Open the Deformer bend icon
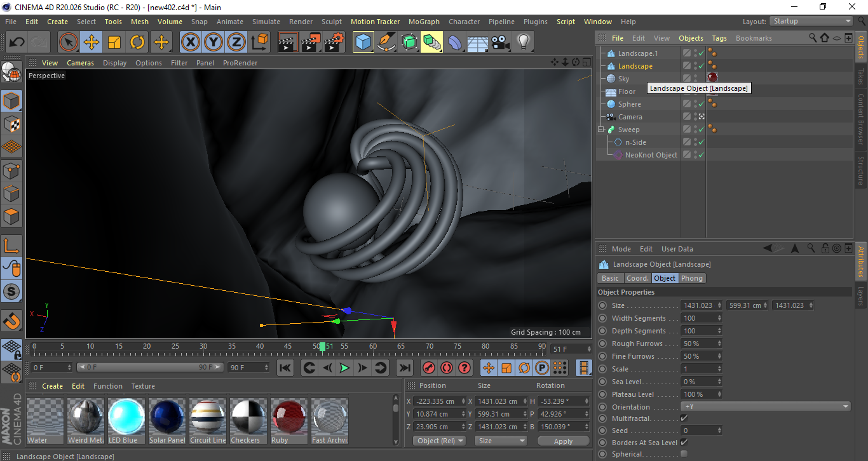The image size is (868, 461). (455, 43)
